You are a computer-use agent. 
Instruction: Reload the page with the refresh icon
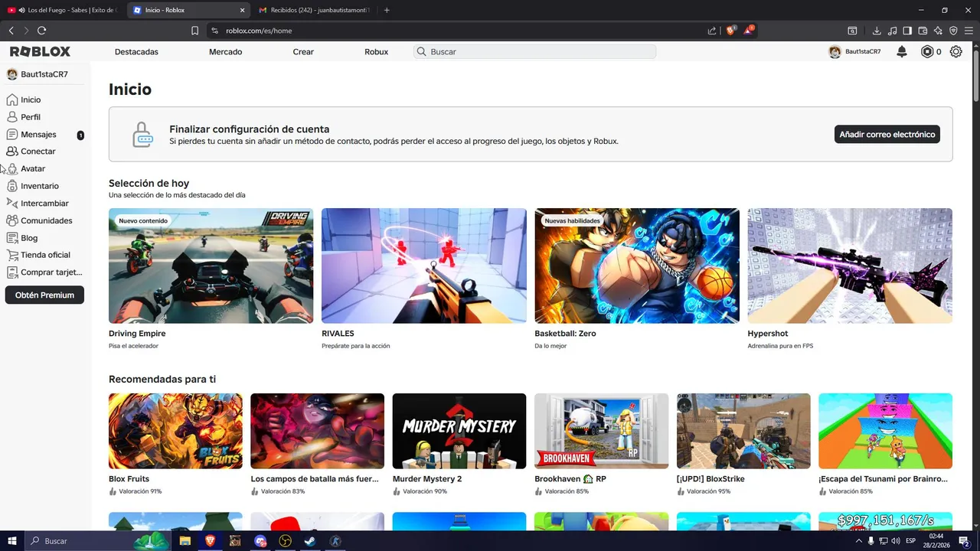coord(41,31)
